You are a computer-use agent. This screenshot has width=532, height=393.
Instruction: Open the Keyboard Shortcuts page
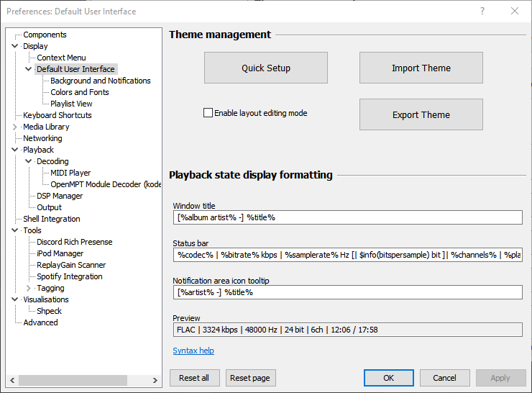57,115
